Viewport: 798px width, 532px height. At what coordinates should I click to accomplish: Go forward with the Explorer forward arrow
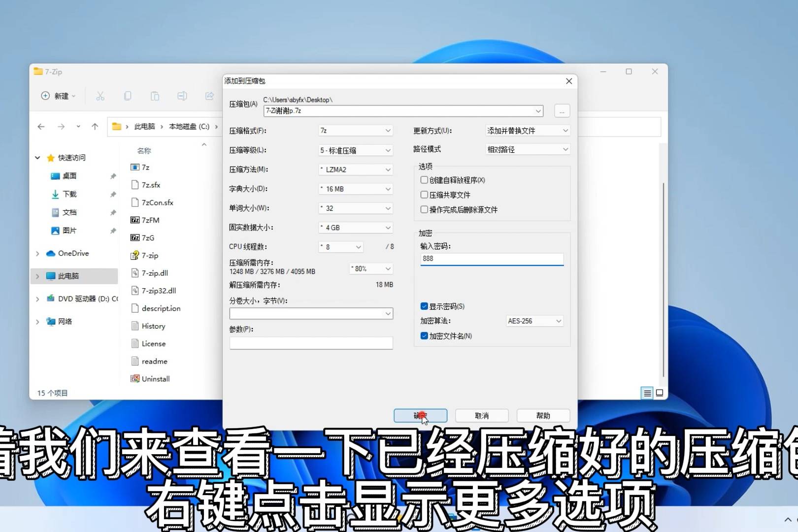(61, 127)
